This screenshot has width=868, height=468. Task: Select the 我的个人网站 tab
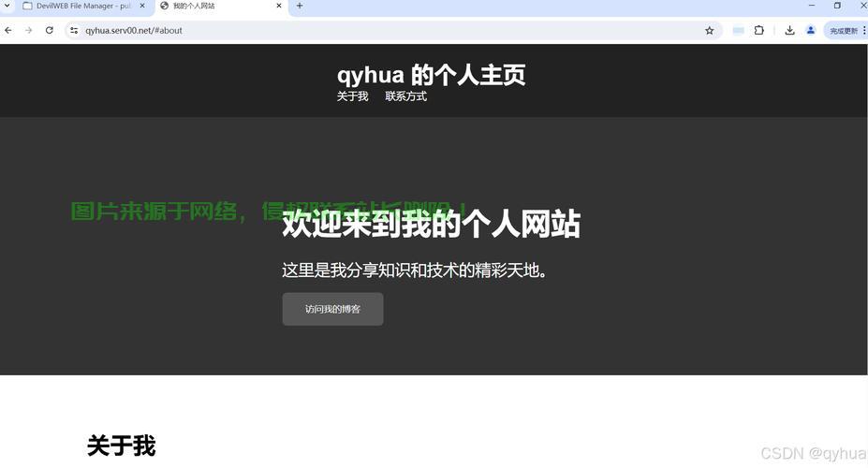[x=220, y=7]
